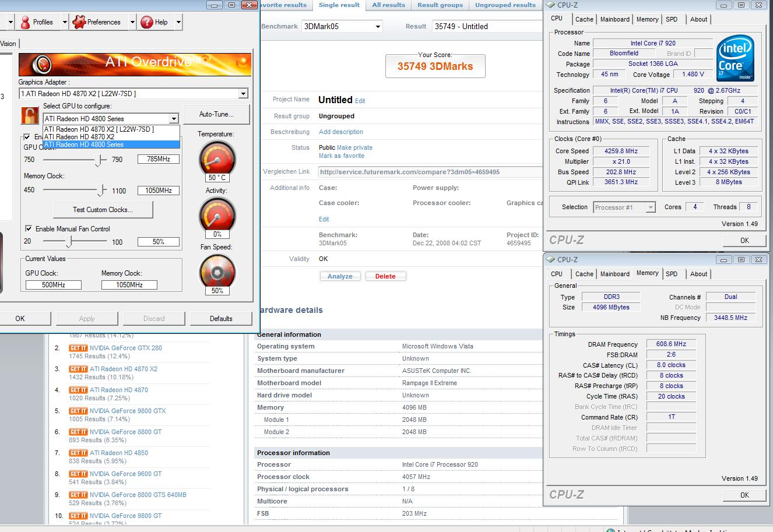Click GET IT badge for GeForce GTX 280
773x532 pixels.
(x=78, y=348)
